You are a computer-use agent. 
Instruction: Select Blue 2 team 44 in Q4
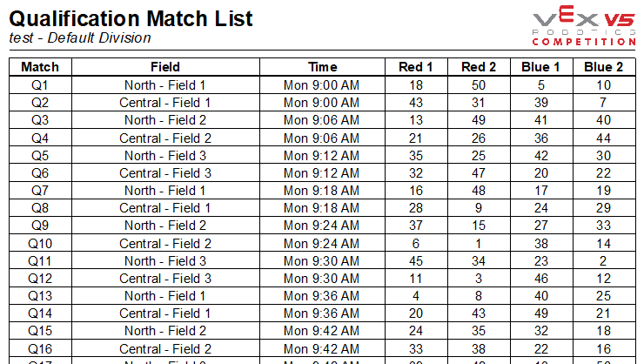604,138
